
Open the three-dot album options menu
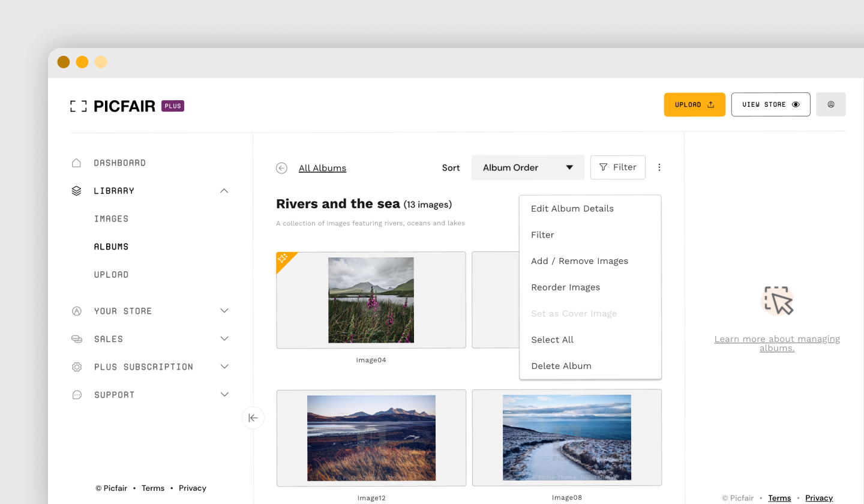pos(659,167)
